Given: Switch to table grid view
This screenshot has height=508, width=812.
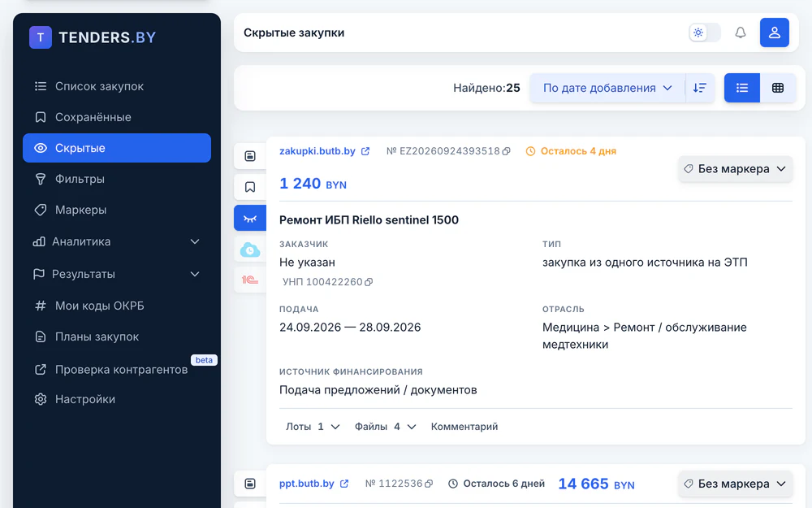Looking at the screenshot, I should coord(777,88).
